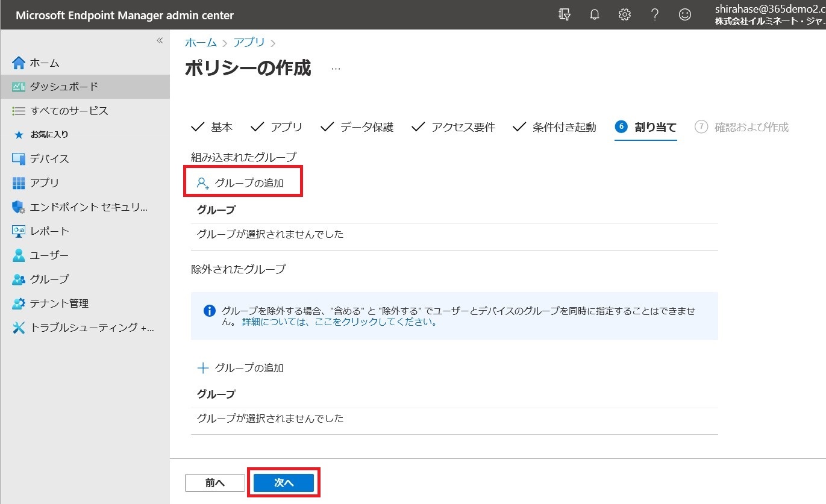The image size is (826, 504).
Task: Go to the 基本 step tab
Action: [x=212, y=127]
